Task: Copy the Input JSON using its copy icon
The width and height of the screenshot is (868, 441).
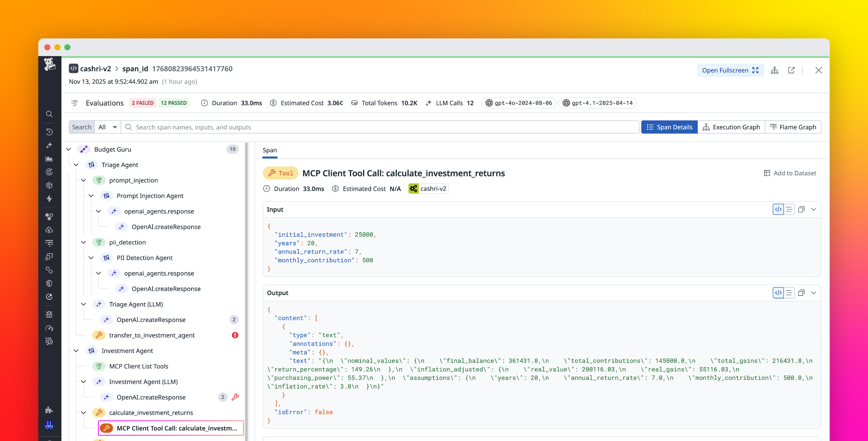Action: point(802,209)
